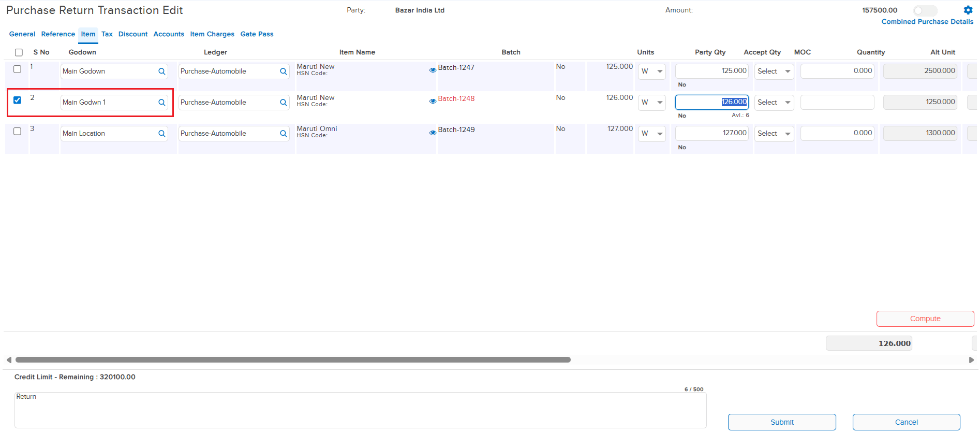Open MOC Select dropdown in row 2
The height and width of the screenshot is (433, 980).
(x=774, y=103)
